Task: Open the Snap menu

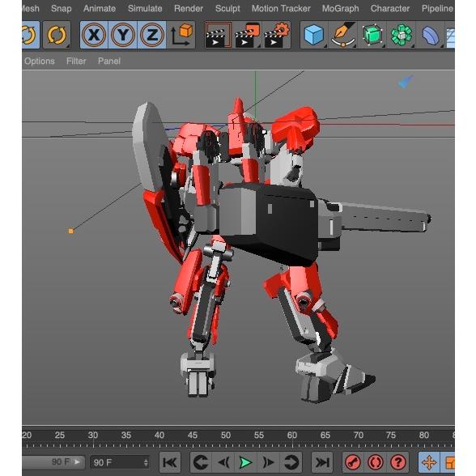Action: pos(61,8)
